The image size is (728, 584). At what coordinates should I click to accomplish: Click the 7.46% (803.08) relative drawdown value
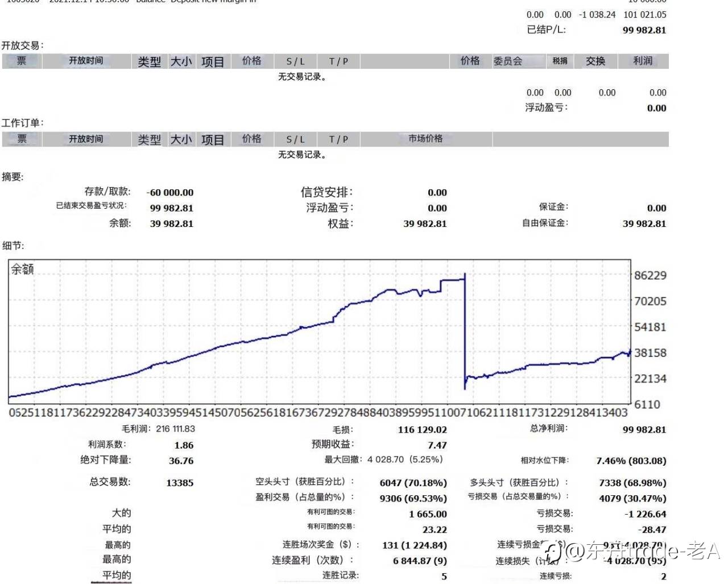(631, 461)
